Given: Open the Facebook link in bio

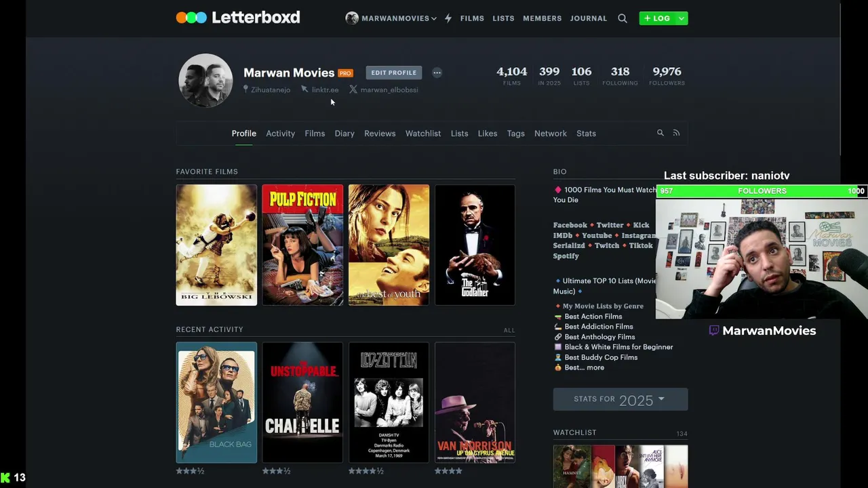Looking at the screenshot, I should 570,225.
